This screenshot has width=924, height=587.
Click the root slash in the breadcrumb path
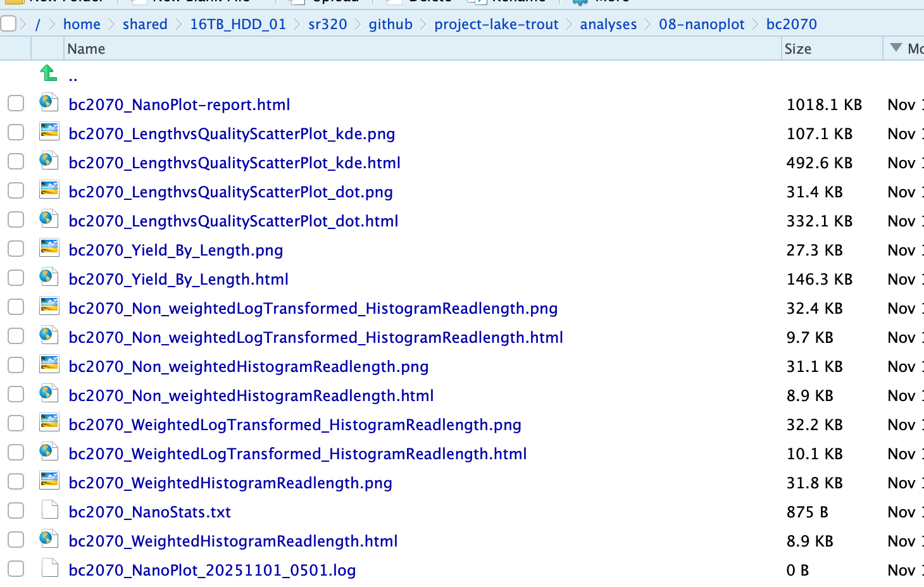[38, 24]
